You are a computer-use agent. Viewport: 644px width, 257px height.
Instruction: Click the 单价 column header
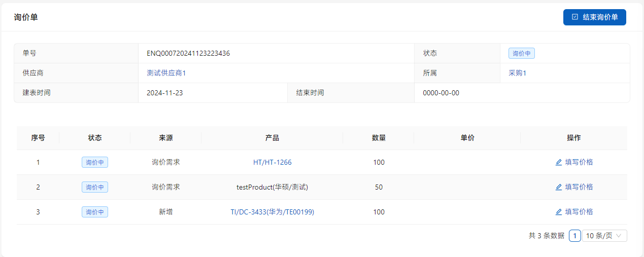[467, 138]
